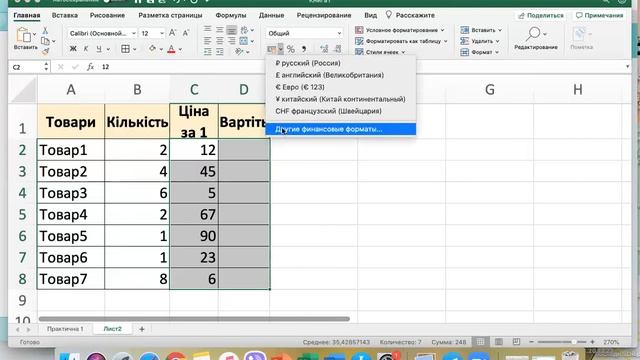Screen dimensions: 640x360
Task: Select CHF французский (Швейцария) option
Action: pyautogui.click(x=340, y=111)
